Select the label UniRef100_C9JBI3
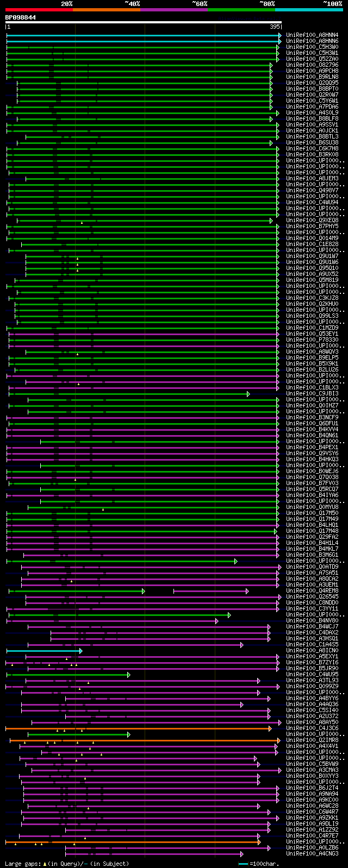The image size is (348, 868). click(312, 393)
